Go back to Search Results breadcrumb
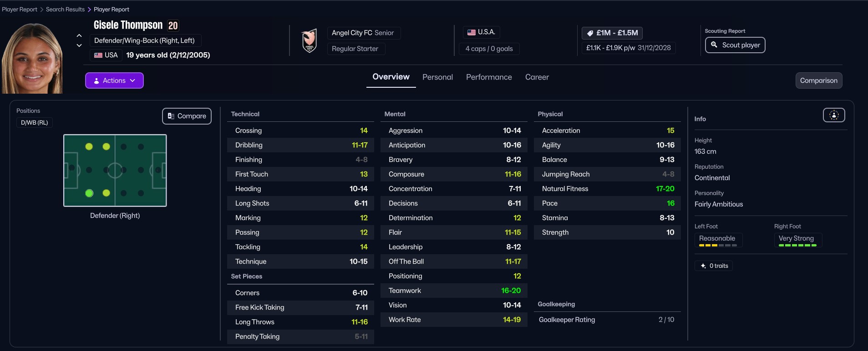The image size is (868, 351). click(x=65, y=10)
